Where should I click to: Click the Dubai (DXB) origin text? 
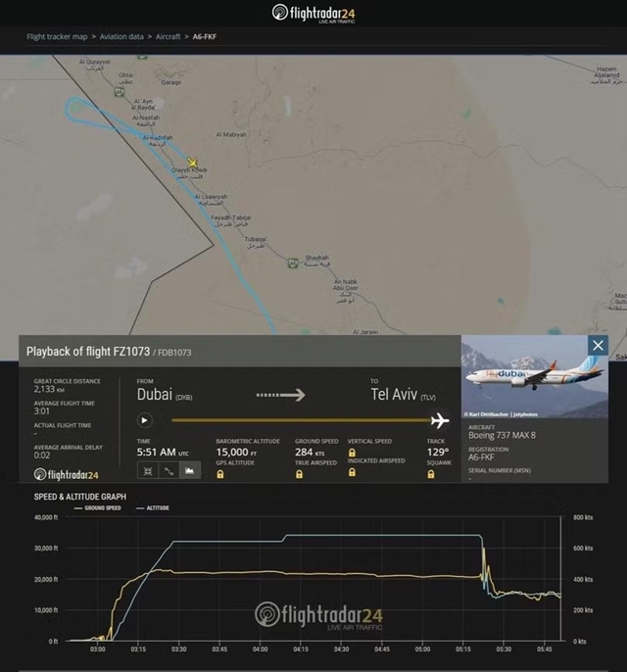click(x=165, y=395)
